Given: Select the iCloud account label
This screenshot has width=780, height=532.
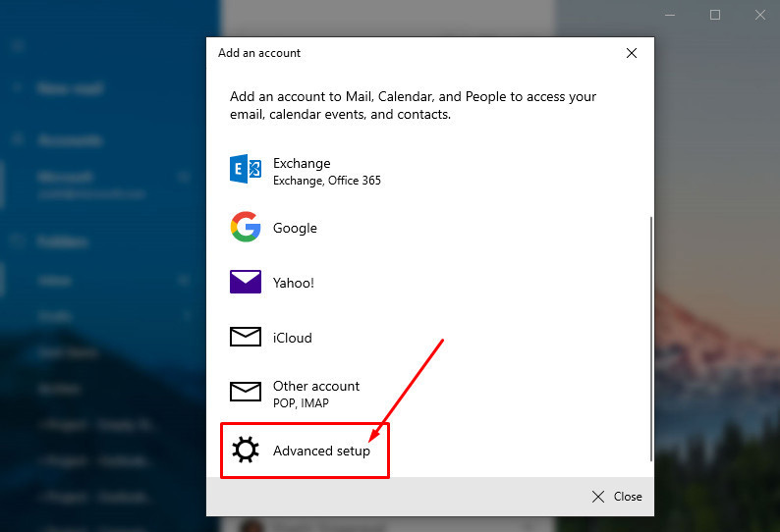Looking at the screenshot, I should click(292, 338).
